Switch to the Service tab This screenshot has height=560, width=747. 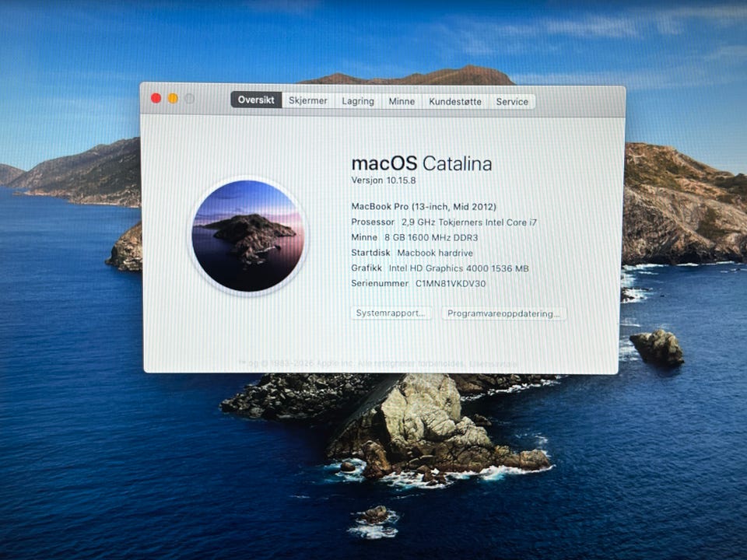(x=512, y=101)
